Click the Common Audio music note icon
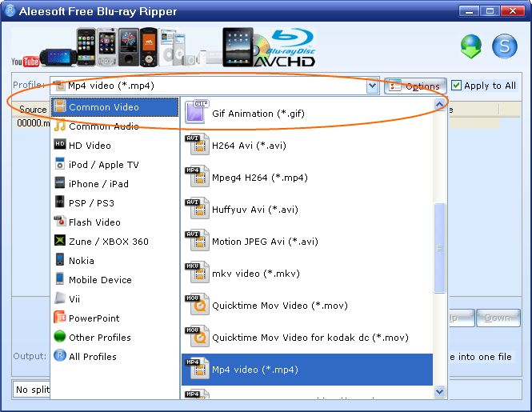532x412 pixels. pyautogui.click(x=60, y=126)
